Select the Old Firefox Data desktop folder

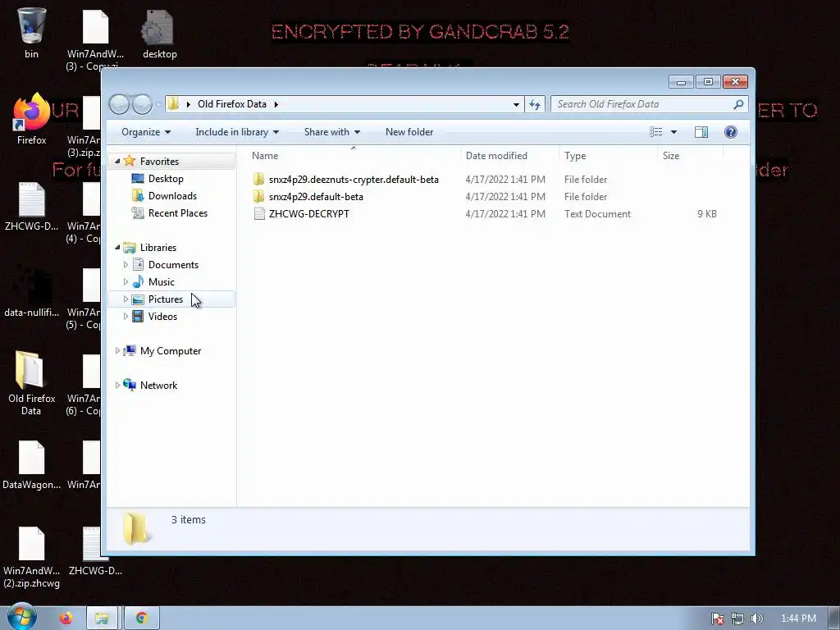[x=31, y=383]
